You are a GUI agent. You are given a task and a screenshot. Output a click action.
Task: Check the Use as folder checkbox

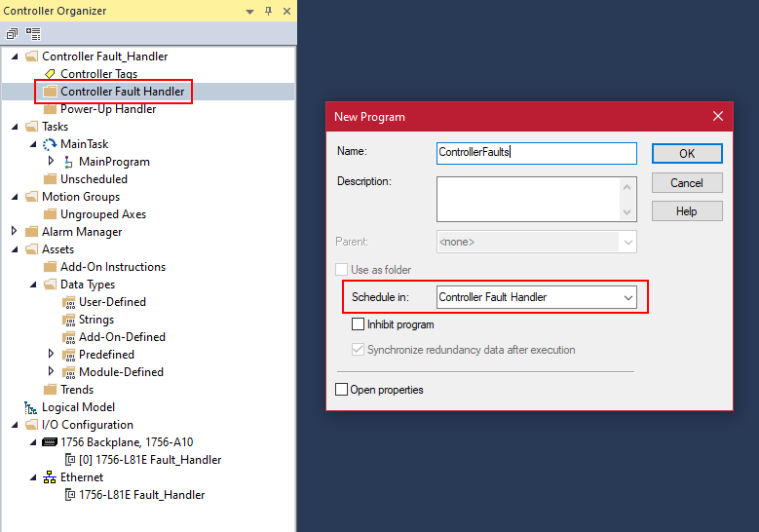coord(341,269)
